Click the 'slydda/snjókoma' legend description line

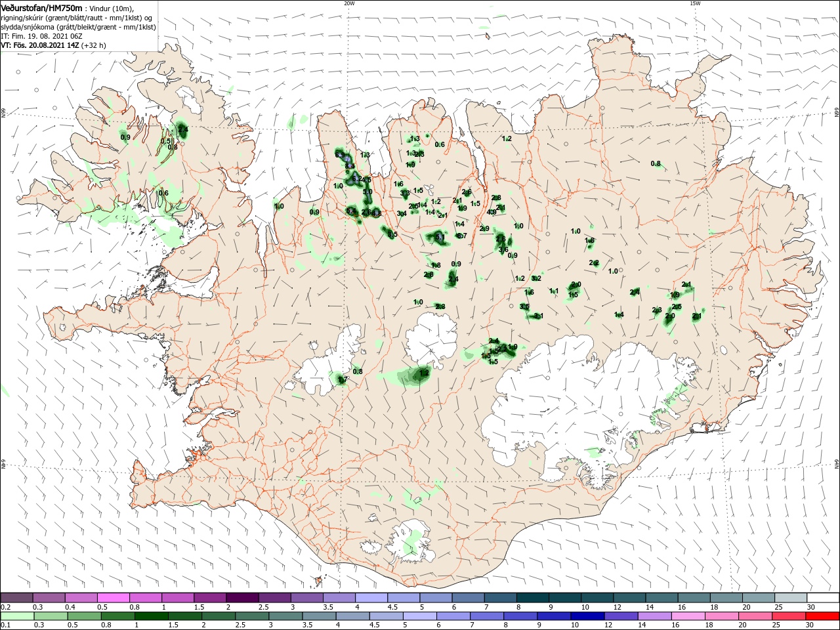pyautogui.click(x=78, y=27)
